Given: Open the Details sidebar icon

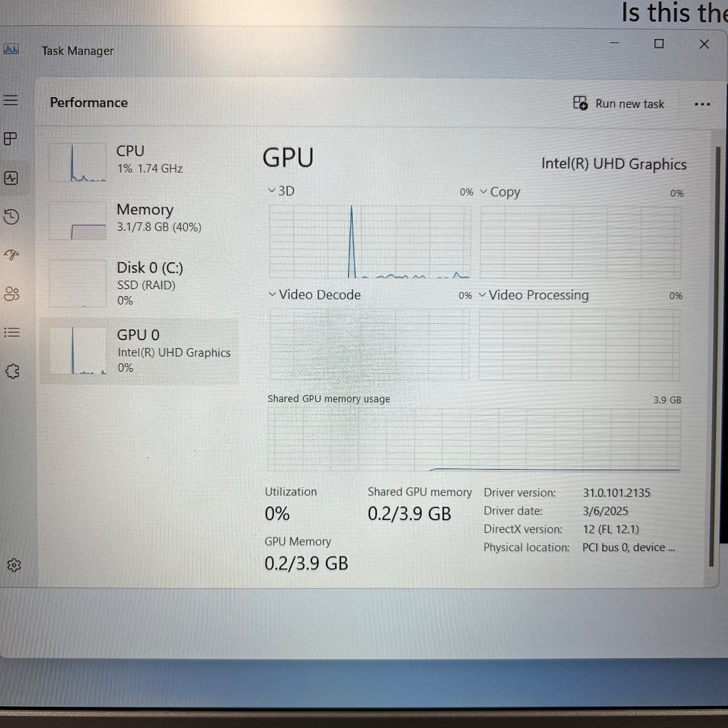Looking at the screenshot, I should pyautogui.click(x=12, y=332).
